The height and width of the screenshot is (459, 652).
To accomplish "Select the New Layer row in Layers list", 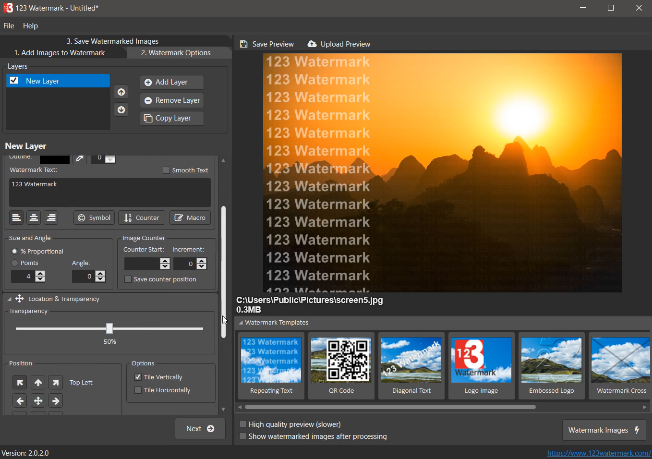I will [58, 81].
